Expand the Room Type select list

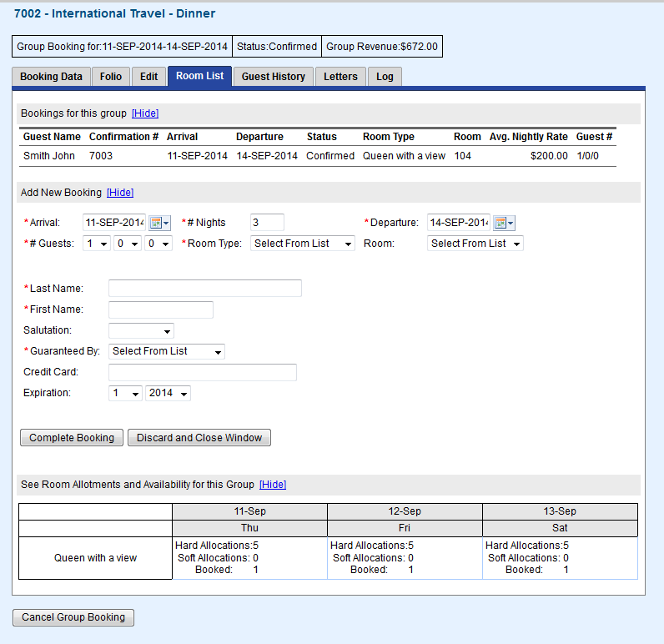pos(302,244)
